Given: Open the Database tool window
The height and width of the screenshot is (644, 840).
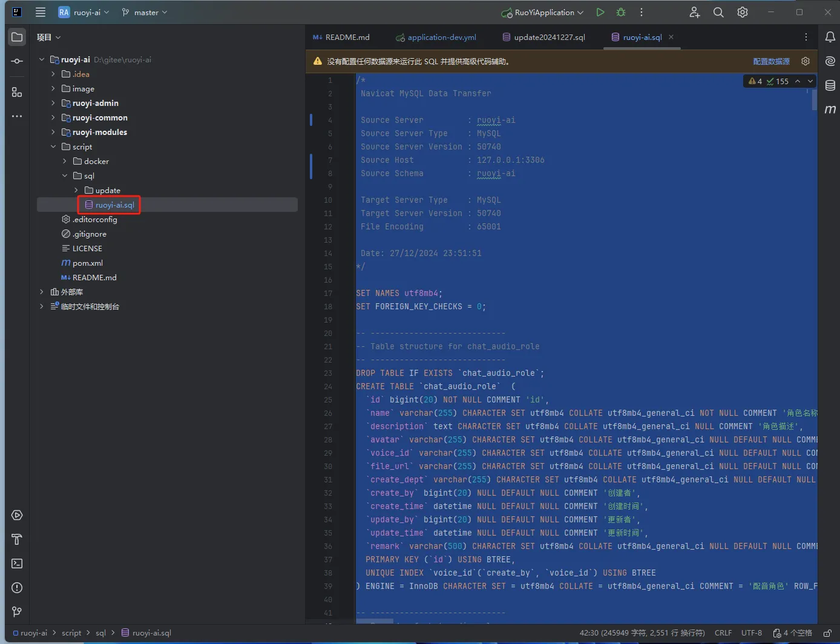Looking at the screenshot, I should [830, 85].
